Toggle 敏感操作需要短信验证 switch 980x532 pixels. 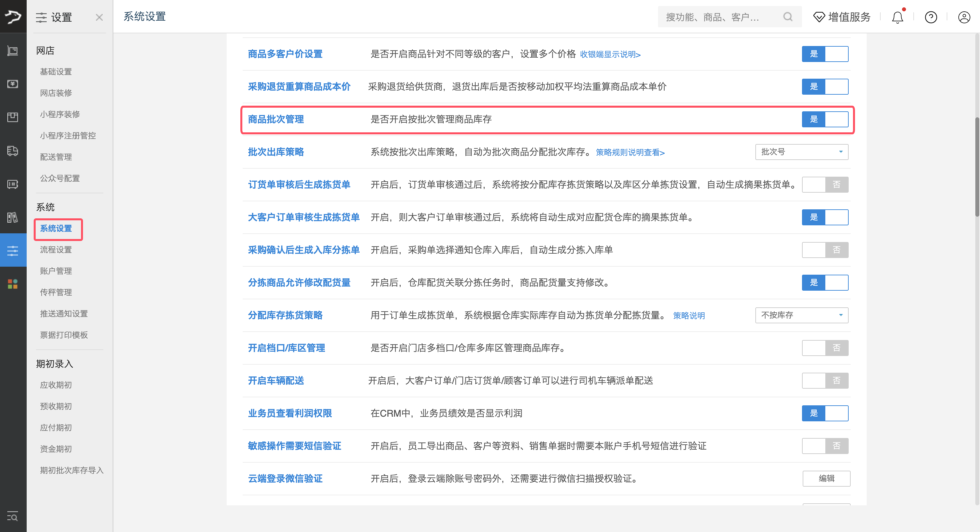(x=825, y=446)
